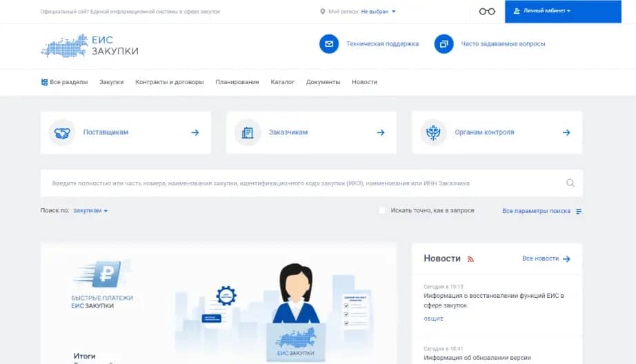Open the Все разделы menu
Viewport: 636px width, 364px height.
(x=64, y=82)
